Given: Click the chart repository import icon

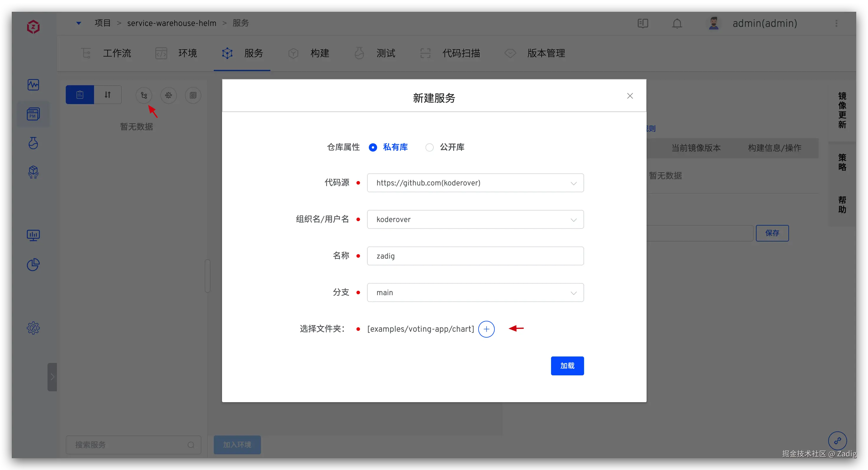Looking at the screenshot, I should (x=168, y=95).
